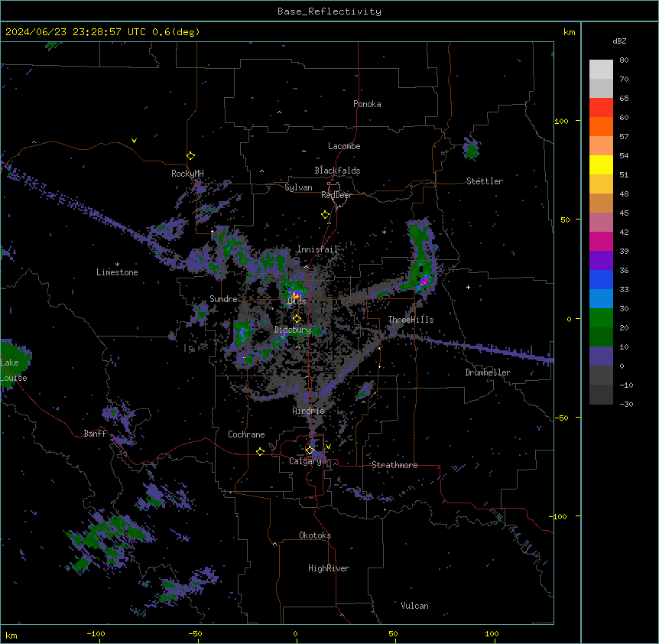Click the Banff label
The height and width of the screenshot is (644, 659).
[95, 434]
